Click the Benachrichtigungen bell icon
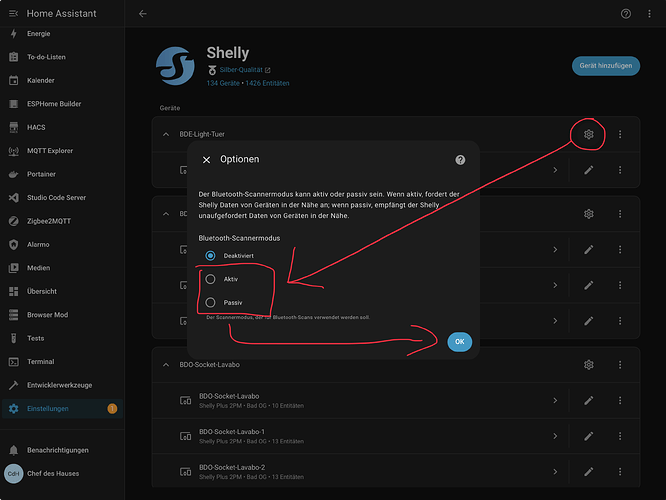666x500 pixels. click(14, 450)
